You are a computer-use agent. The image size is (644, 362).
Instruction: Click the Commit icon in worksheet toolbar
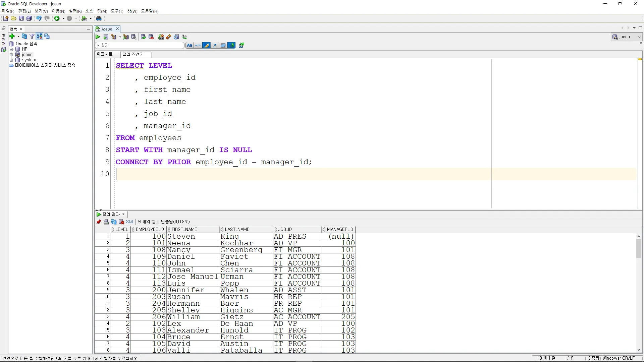click(x=143, y=37)
